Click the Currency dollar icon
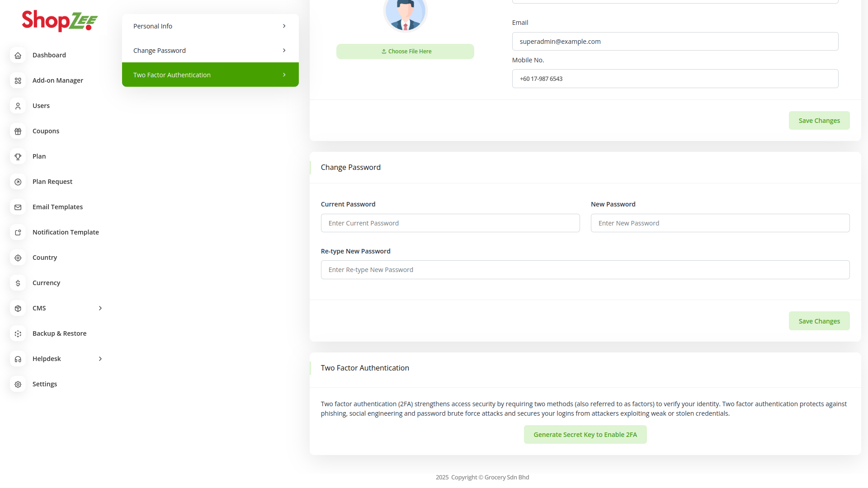Viewport: 868px width, 488px height. click(x=18, y=283)
